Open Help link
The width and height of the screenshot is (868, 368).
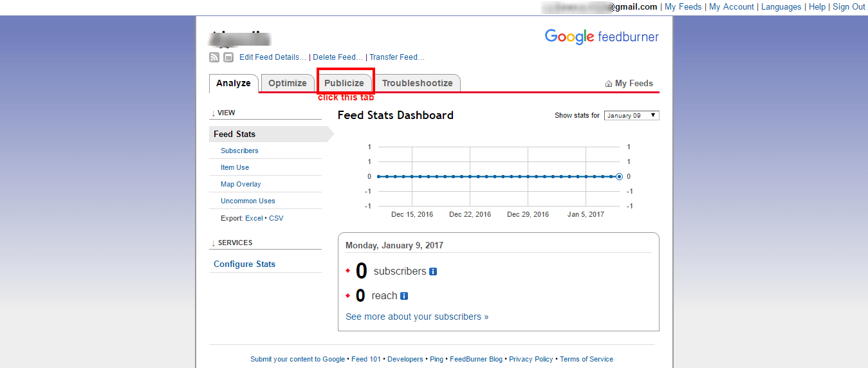click(x=817, y=7)
